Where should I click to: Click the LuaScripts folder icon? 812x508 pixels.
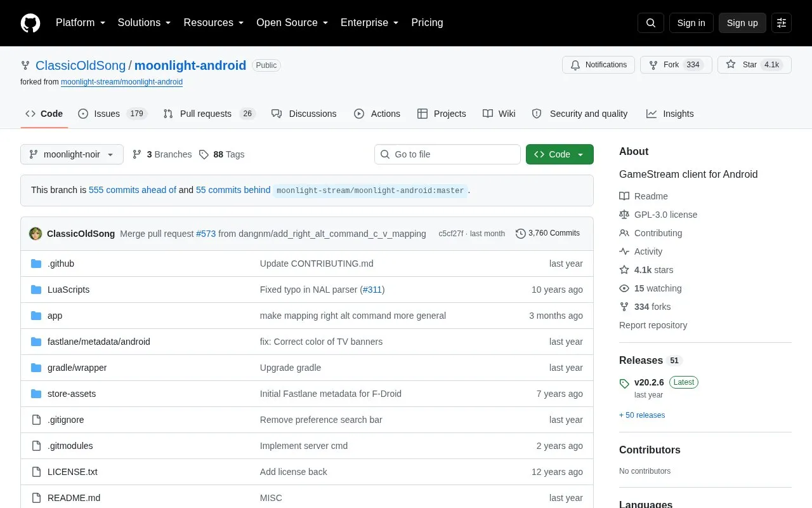click(36, 290)
